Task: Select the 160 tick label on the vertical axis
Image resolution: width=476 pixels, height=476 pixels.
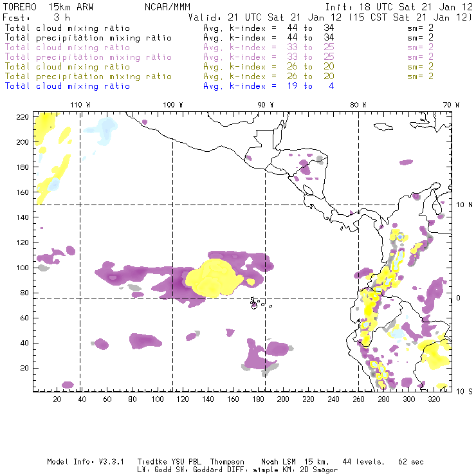Action: [x=23, y=192]
